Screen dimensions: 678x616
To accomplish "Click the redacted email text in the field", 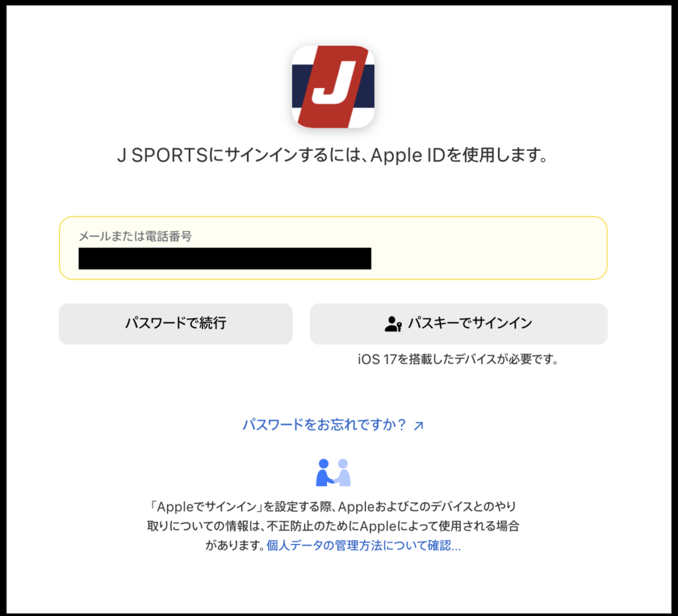I will click(224, 258).
